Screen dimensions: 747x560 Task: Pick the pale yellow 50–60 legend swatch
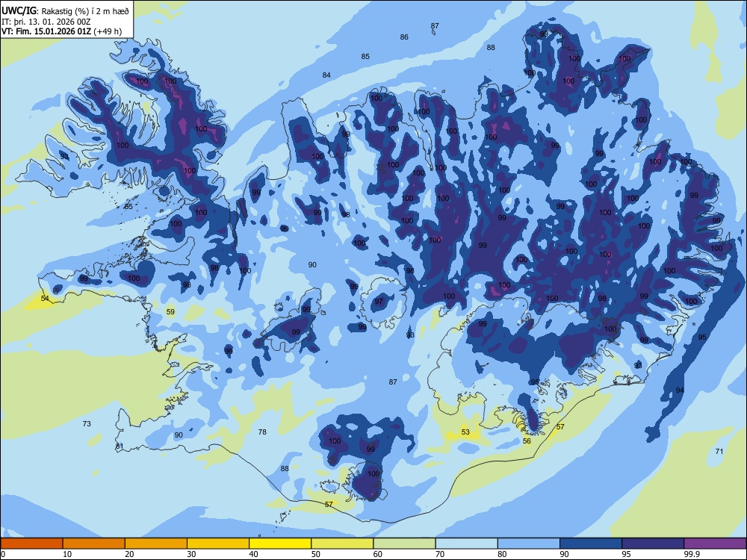(x=343, y=544)
